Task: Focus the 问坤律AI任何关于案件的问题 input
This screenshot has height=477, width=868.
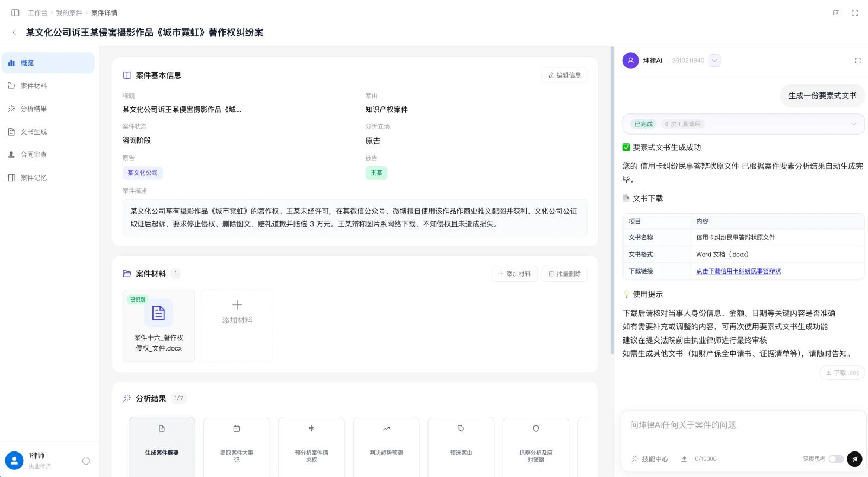Action: point(743,425)
